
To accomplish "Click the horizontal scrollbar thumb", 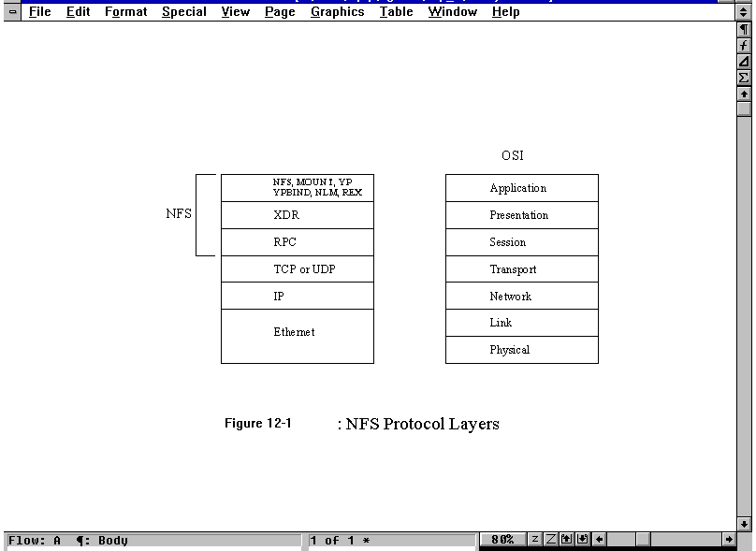I will (644, 540).
